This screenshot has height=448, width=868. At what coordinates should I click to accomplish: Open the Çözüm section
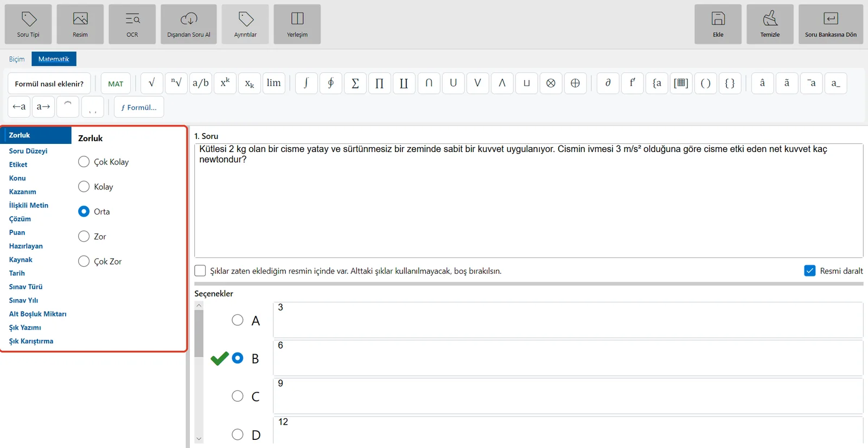[20, 219]
